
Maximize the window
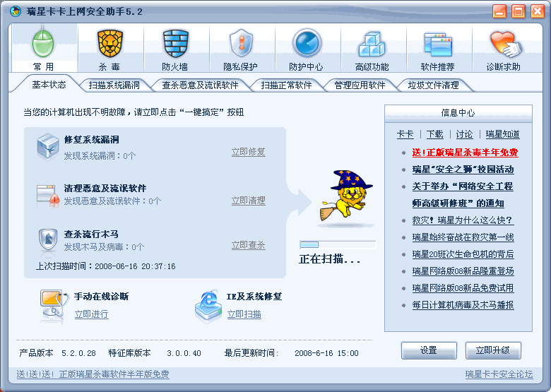[x=519, y=11]
